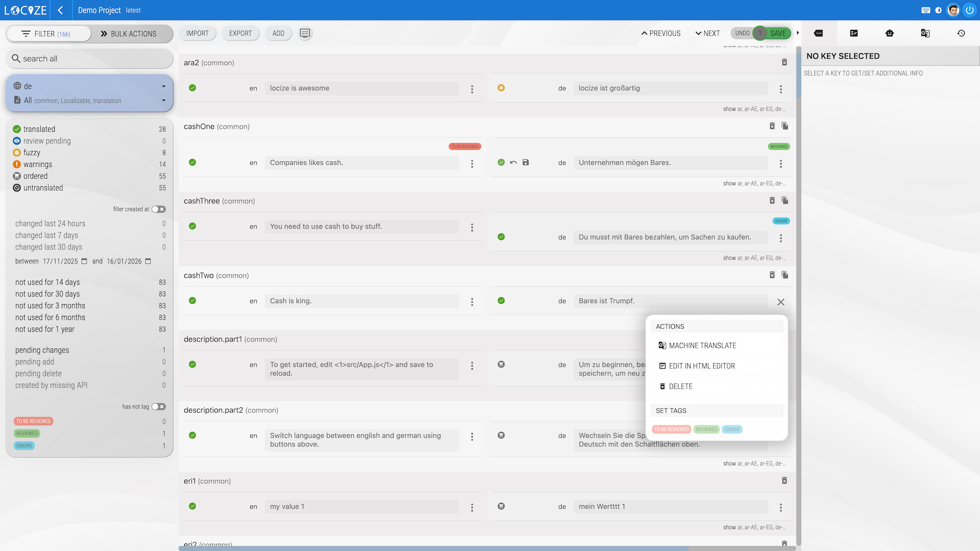Screen dimensions: 980x551
Task: Open three-dot menu for ara2 German row
Action: 781,89
